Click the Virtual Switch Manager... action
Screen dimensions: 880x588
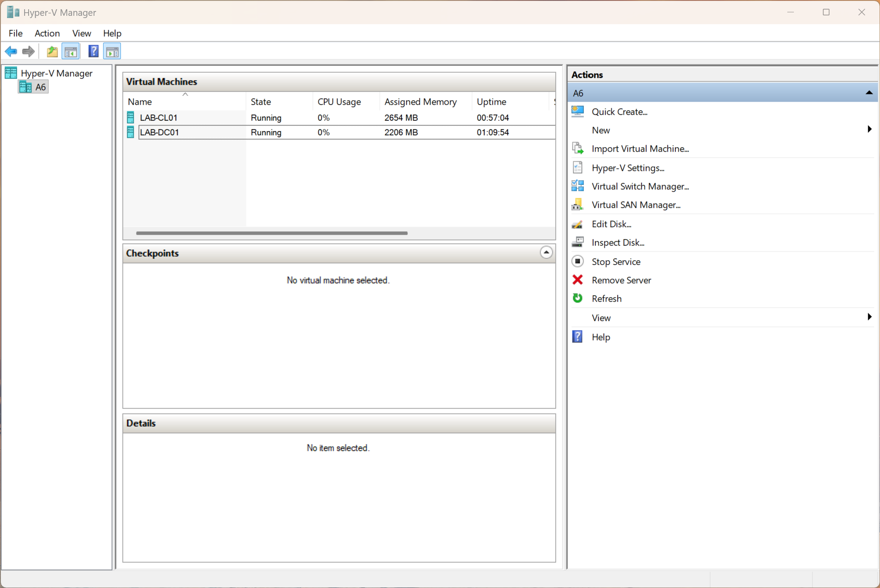click(640, 186)
